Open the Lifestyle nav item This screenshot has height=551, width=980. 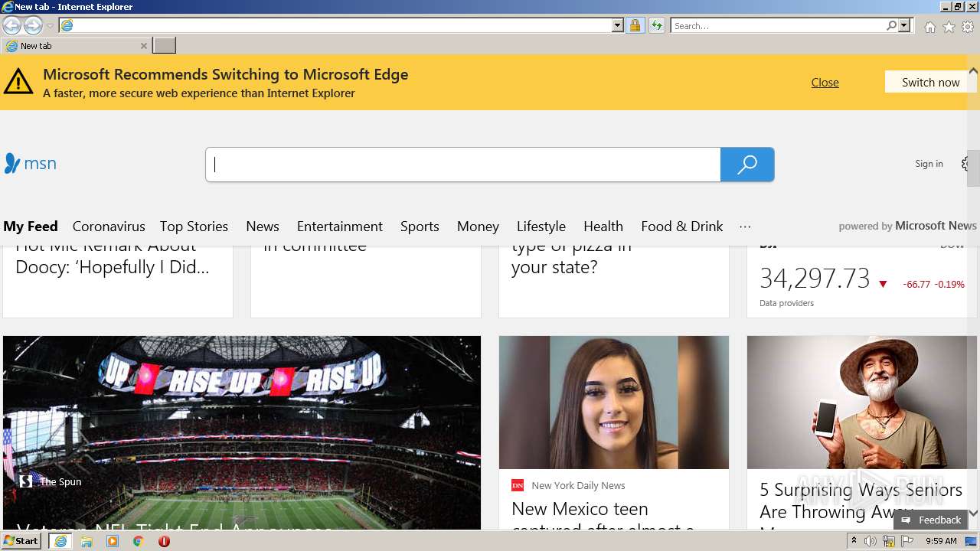[x=541, y=227]
